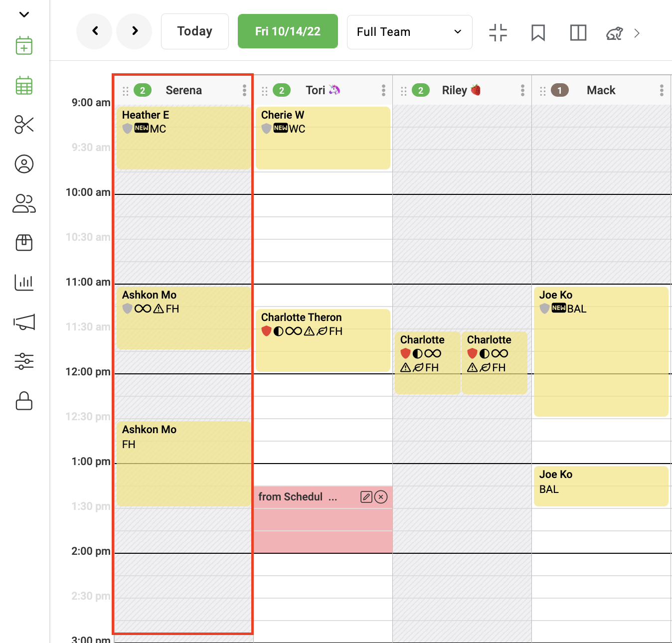Click the 'from Schedul ...' block text
Image resolution: width=672 pixels, height=643 pixels.
298,497
